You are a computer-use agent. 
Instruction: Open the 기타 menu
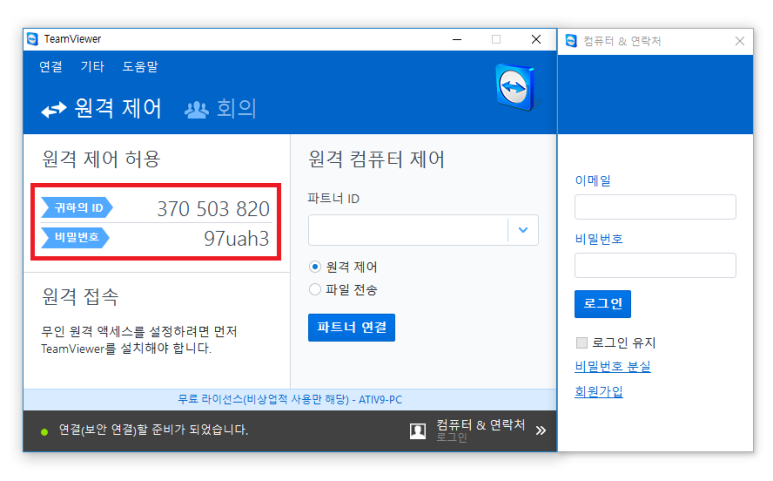pyautogui.click(x=92, y=67)
